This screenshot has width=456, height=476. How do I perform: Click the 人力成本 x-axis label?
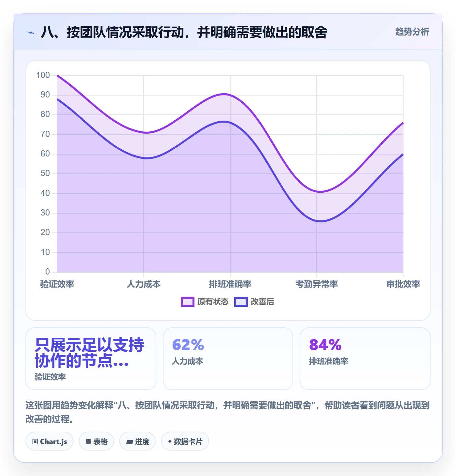[144, 284]
